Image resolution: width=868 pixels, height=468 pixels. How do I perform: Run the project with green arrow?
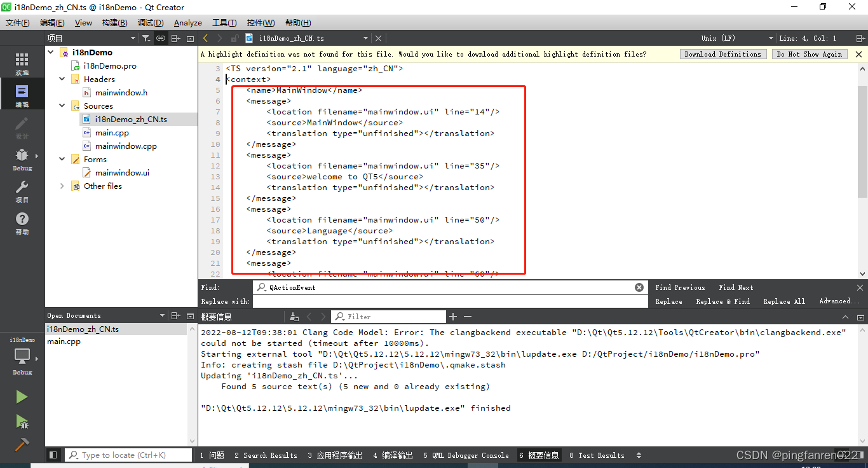[x=22, y=397]
